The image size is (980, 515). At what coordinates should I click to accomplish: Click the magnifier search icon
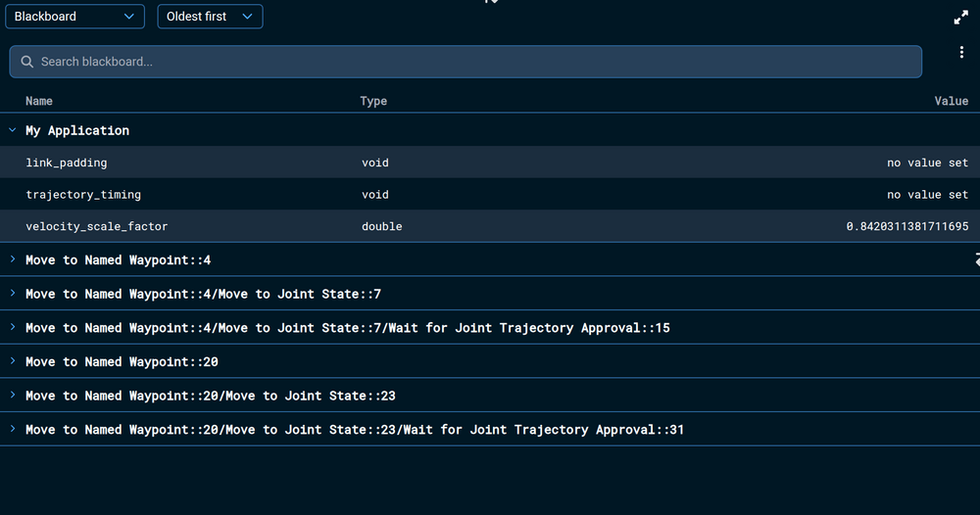(x=26, y=61)
